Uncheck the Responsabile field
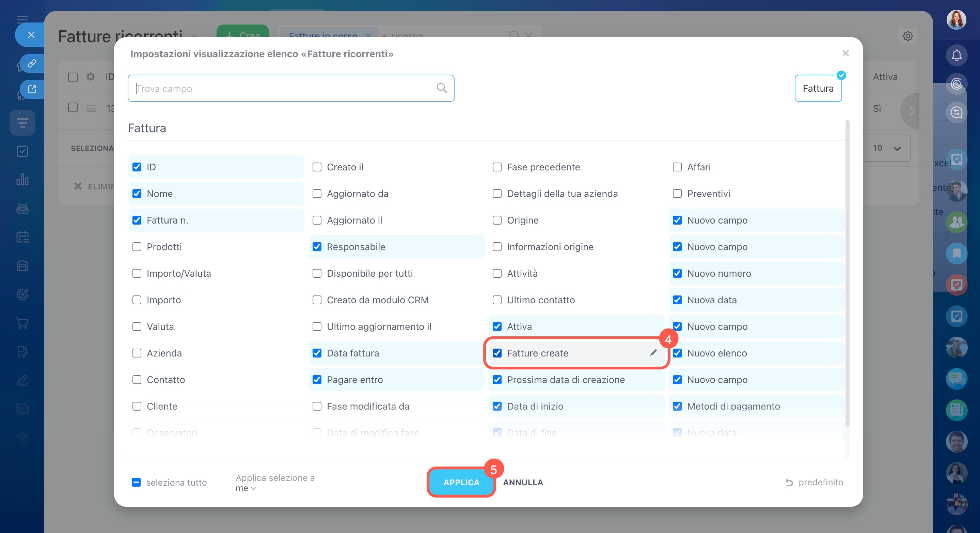The height and width of the screenshot is (533, 980). click(317, 247)
